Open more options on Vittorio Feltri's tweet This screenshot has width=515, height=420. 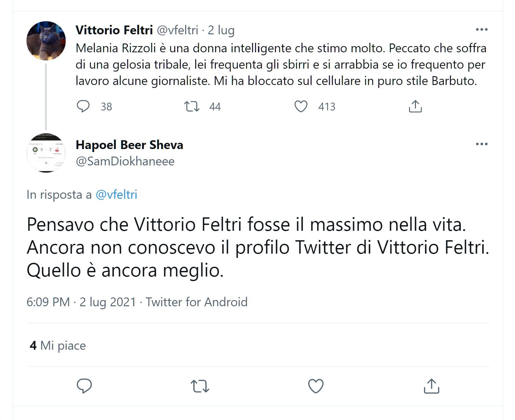481,30
